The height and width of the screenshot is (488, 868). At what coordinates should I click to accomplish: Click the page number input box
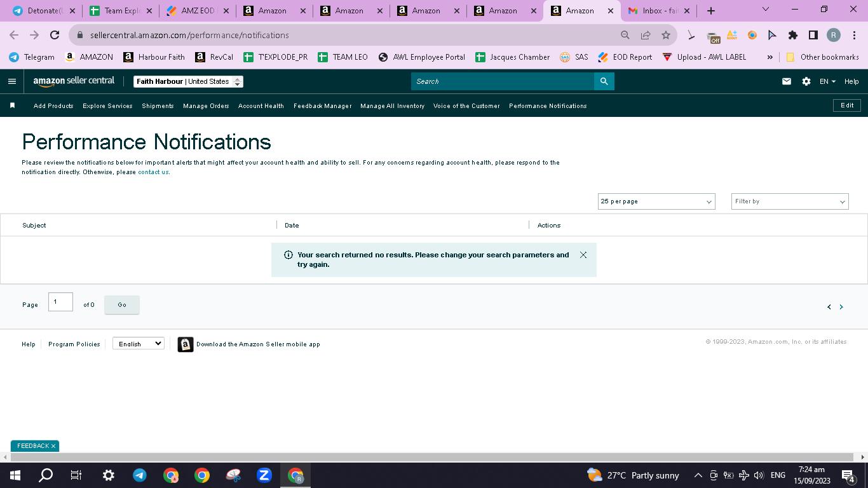[60, 302]
